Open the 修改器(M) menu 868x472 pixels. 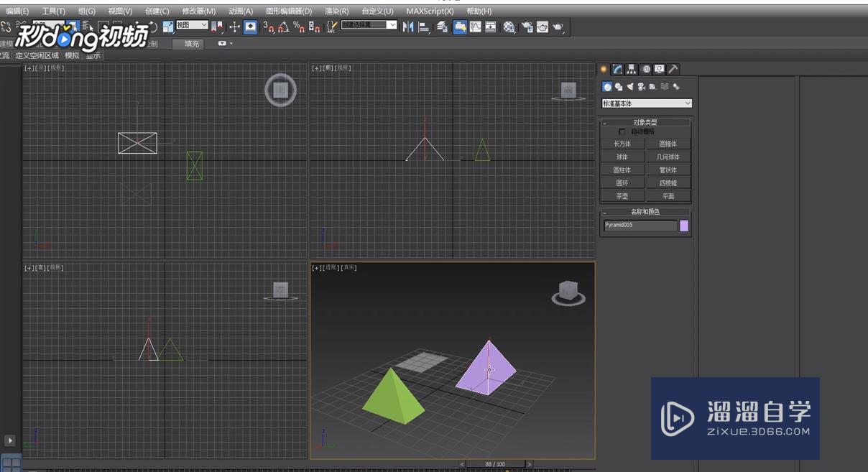pyautogui.click(x=198, y=11)
